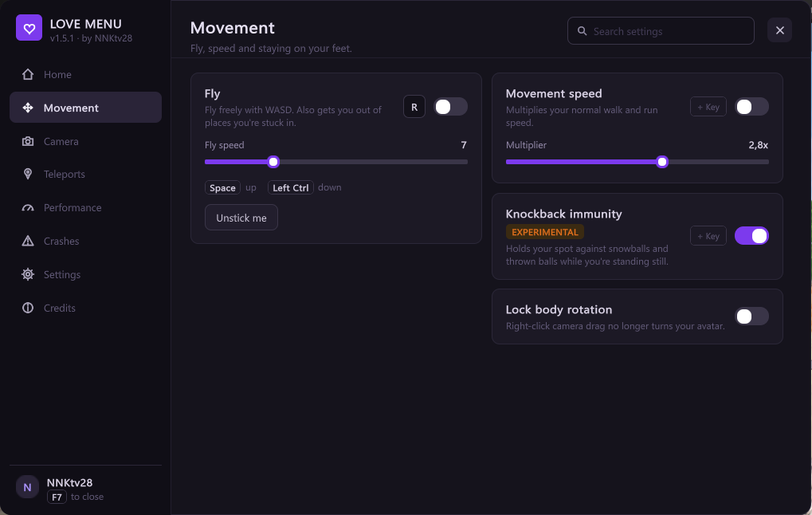The image size is (812, 515).
Task: Click the Fly speed slider handle
Action: point(273,162)
